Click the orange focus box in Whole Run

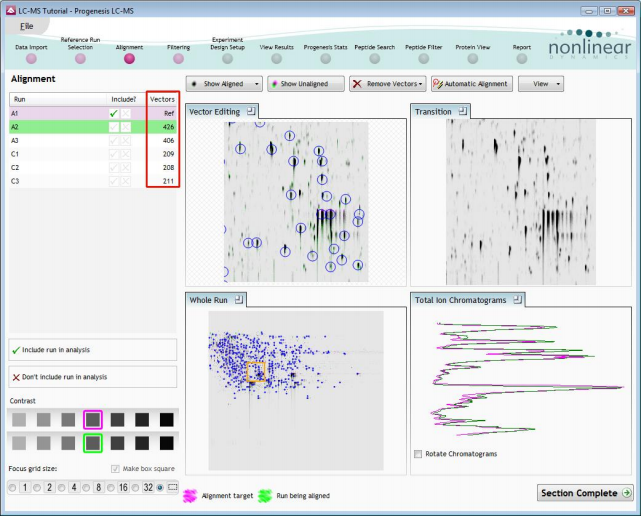pos(256,372)
